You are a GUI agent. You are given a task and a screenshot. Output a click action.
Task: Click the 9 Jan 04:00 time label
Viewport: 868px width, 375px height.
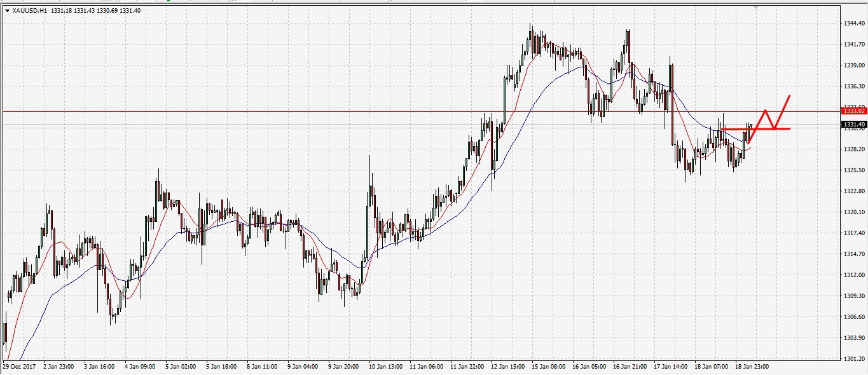point(303,367)
